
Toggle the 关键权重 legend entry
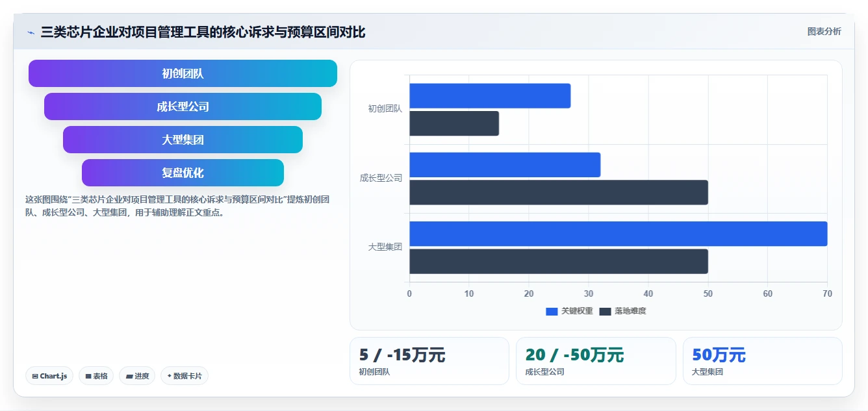569,311
